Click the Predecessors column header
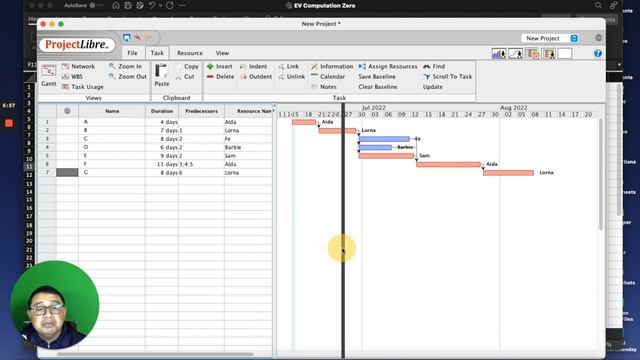Viewport: 640px width, 360px height. click(201, 111)
